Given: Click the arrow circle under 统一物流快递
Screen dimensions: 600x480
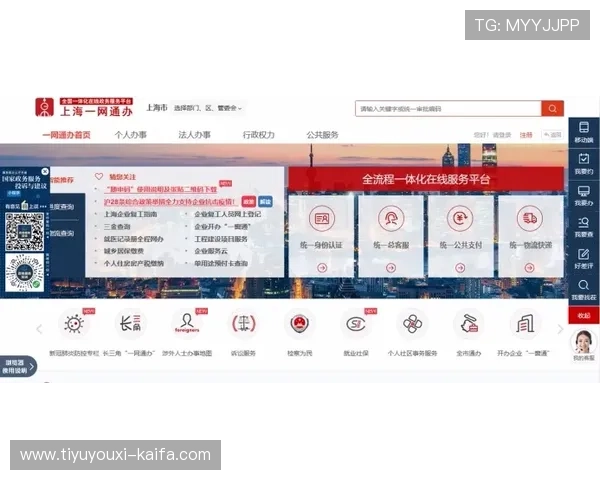Looking at the screenshot, I should (x=530, y=268).
